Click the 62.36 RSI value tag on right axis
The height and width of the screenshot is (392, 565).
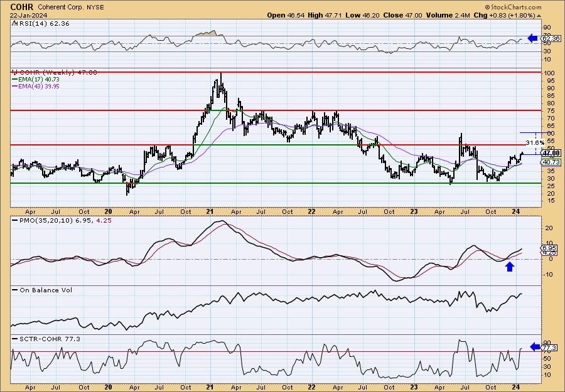[x=551, y=38]
